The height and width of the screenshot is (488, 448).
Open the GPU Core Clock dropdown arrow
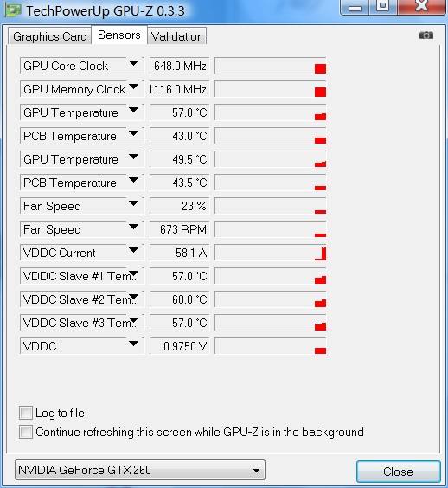(x=133, y=63)
